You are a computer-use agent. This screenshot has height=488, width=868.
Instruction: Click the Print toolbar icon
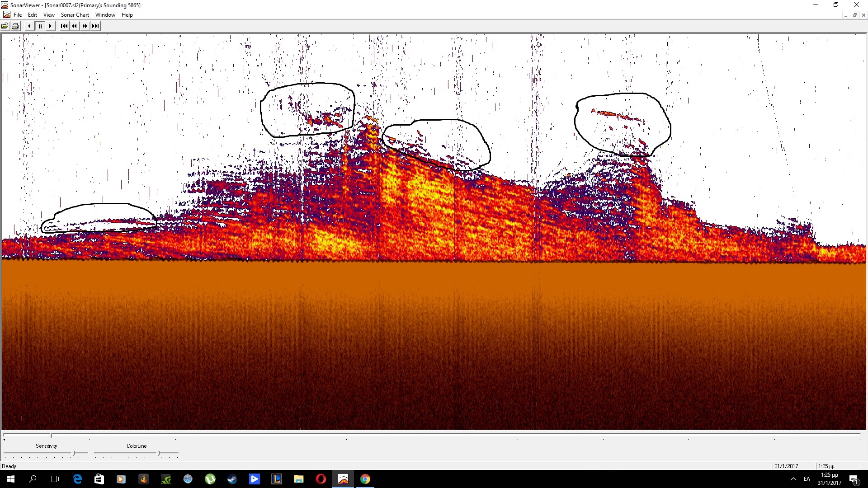point(15,26)
